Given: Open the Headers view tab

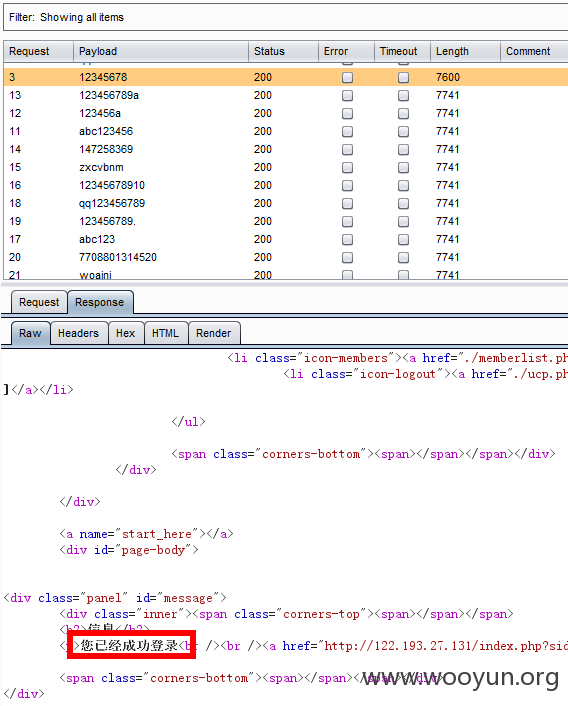Looking at the screenshot, I should pyautogui.click(x=79, y=333).
